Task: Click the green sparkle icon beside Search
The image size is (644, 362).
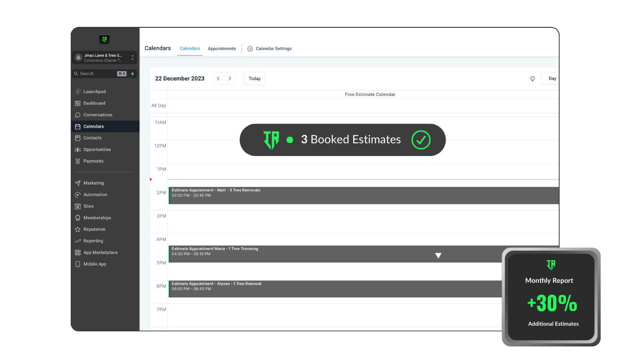Action: (132, 74)
